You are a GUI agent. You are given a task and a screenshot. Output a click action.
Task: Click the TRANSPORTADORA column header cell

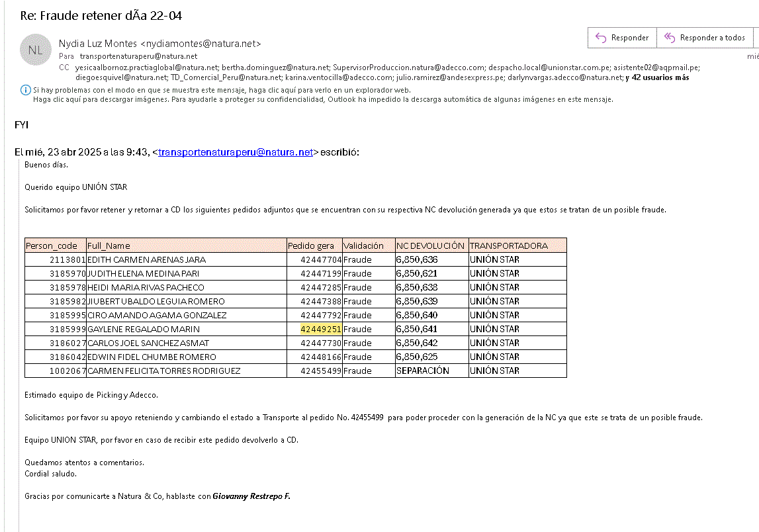[x=517, y=245]
